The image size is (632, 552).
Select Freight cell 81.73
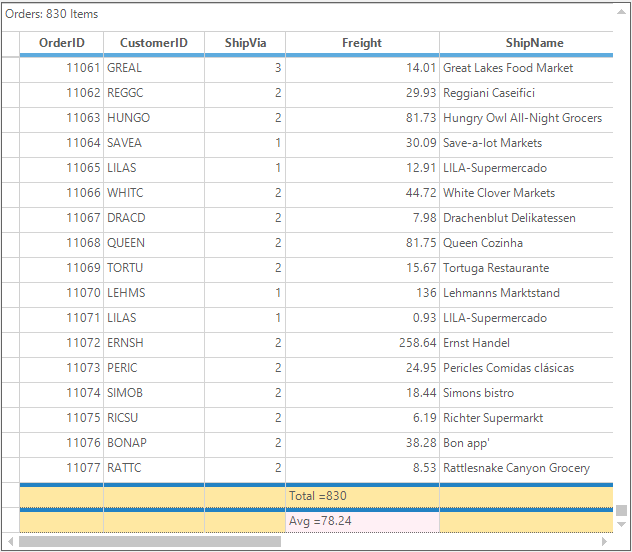click(x=362, y=120)
